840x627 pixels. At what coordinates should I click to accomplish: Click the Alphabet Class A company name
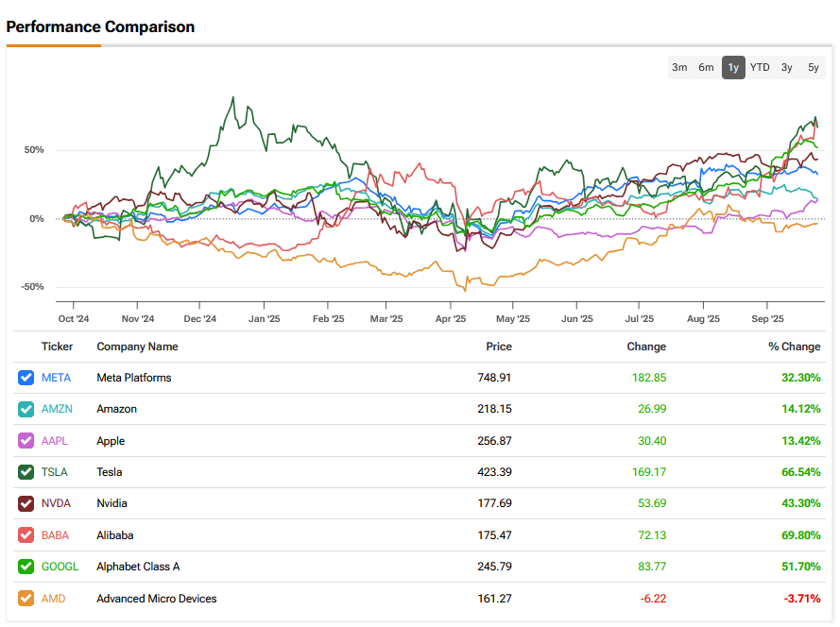point(138,567)
